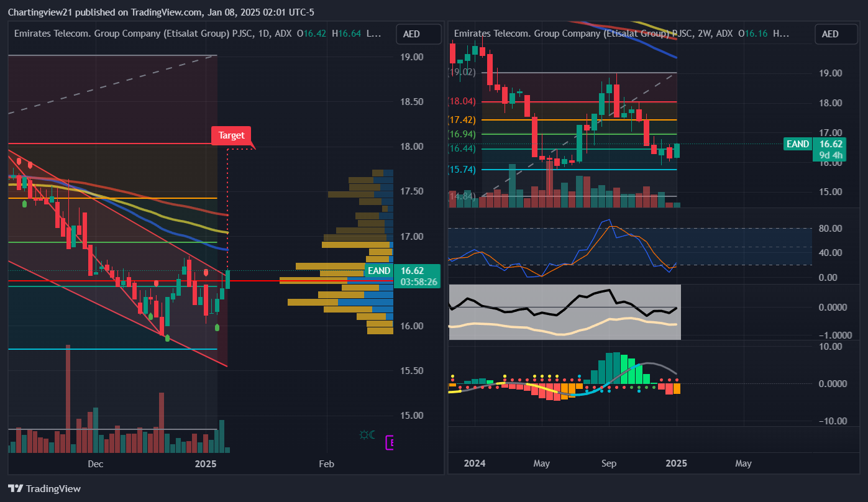
Task: Click 16.00 on the 1D price axis
Action: pyautogui.click(x=412, y=326)
